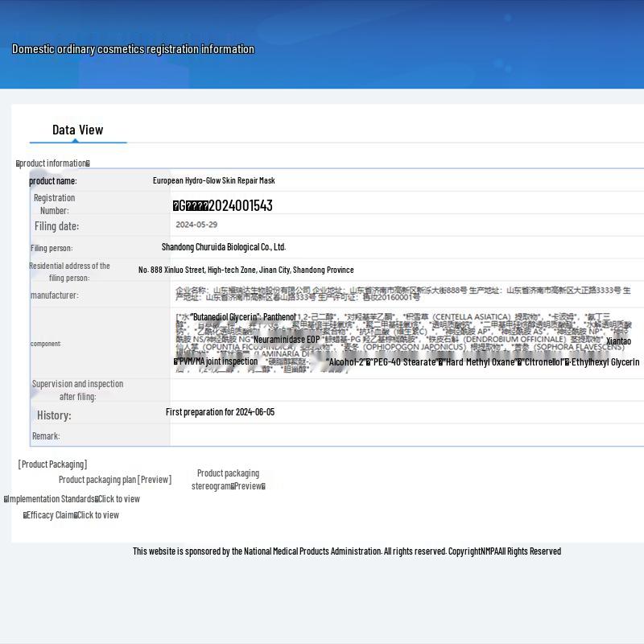Click the history entry 'First preparation for 2024-06-05'
This screenshot has width=644, height=644.
click(220, 412)
